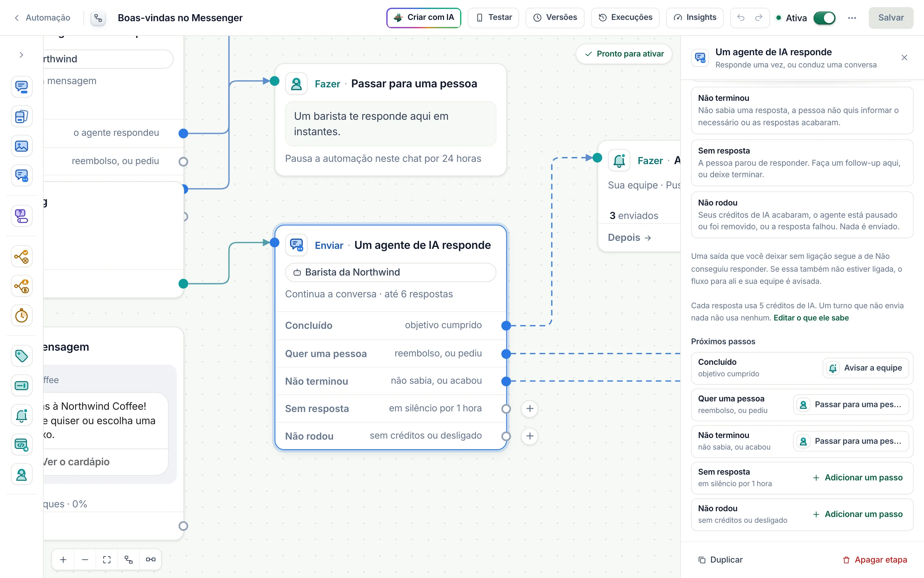Open next step selector for Não terminou
924x578 pixels.
point(851,442)
